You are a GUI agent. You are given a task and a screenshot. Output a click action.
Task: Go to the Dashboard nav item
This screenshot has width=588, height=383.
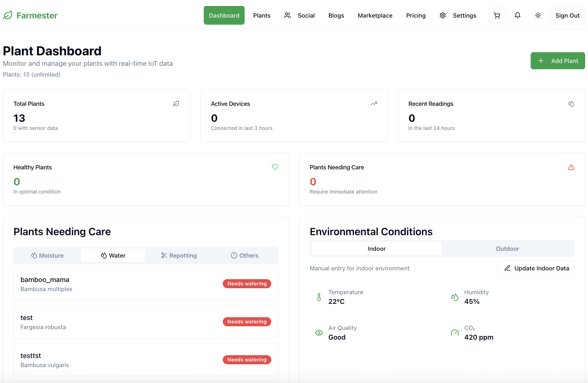coord(224,15)
